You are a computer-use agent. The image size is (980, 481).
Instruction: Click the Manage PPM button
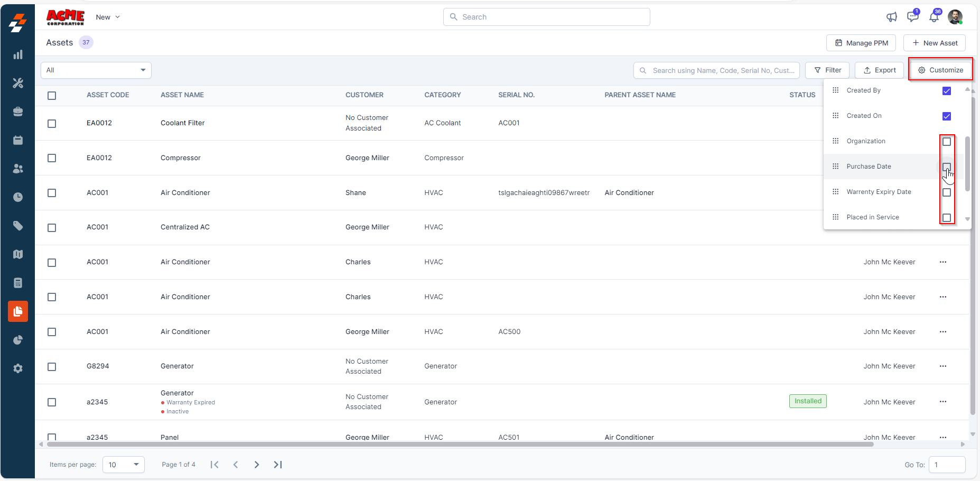861,43
